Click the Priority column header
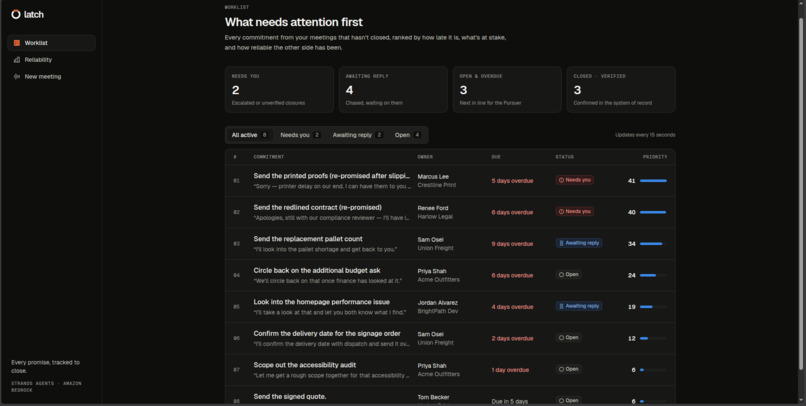 pyautogui.click(x=655, y=157)
